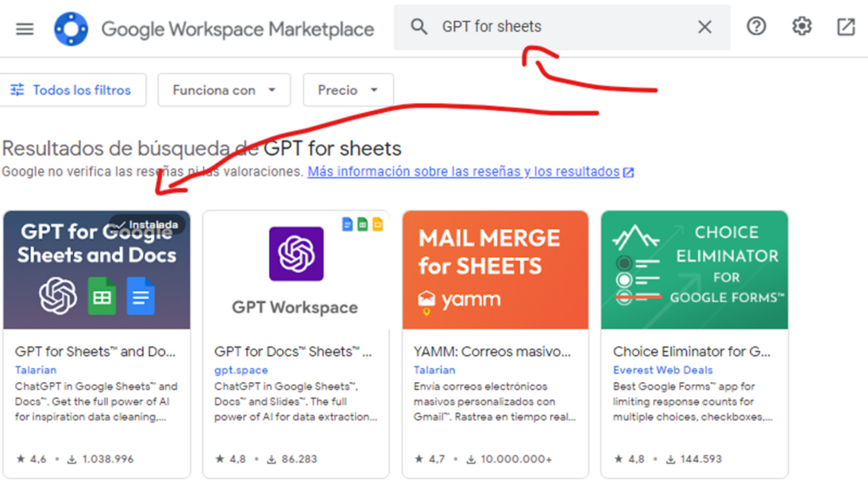
Task: Open the GPT Workspace banner image
Action: [x=296, y=270]
